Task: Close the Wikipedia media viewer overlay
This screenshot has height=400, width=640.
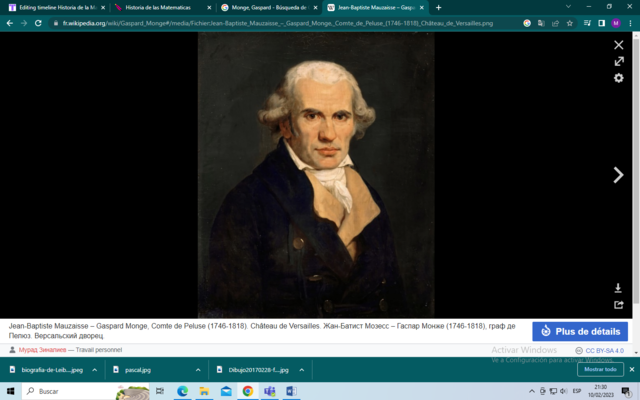Action: click(x=618, y=44)
